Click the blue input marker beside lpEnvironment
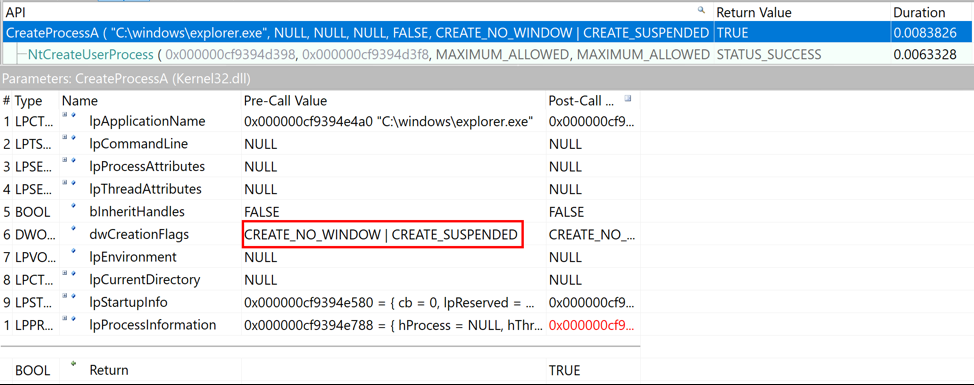Screen dimensions: 974x385 [73, 251]
